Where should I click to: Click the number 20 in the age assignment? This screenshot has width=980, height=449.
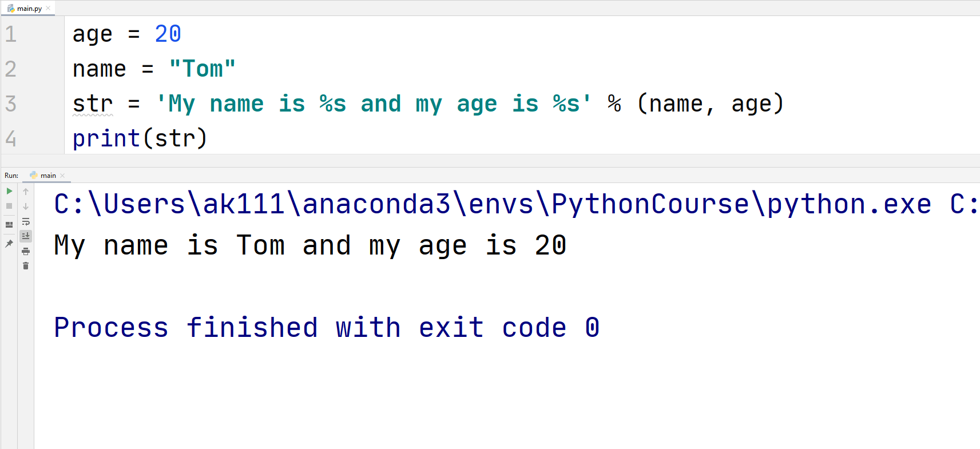(x=168, y=34)
